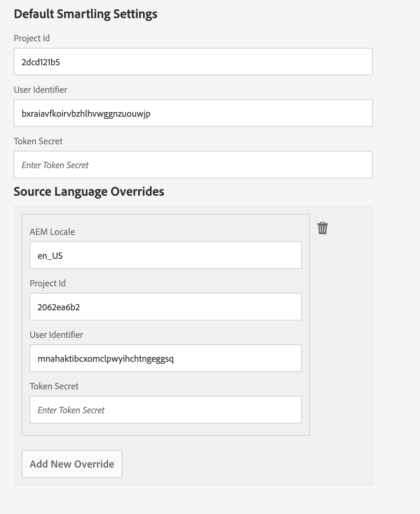Click the Add New Override button
Image resolution: width=420 pixels, height=514 pixels.
pyautogui.click(x=72, y=464)
